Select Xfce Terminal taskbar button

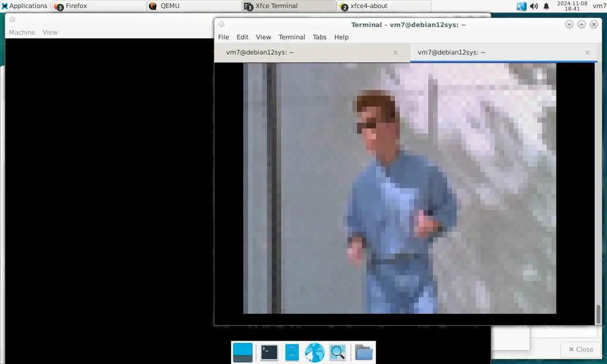(x=289, y=6)
